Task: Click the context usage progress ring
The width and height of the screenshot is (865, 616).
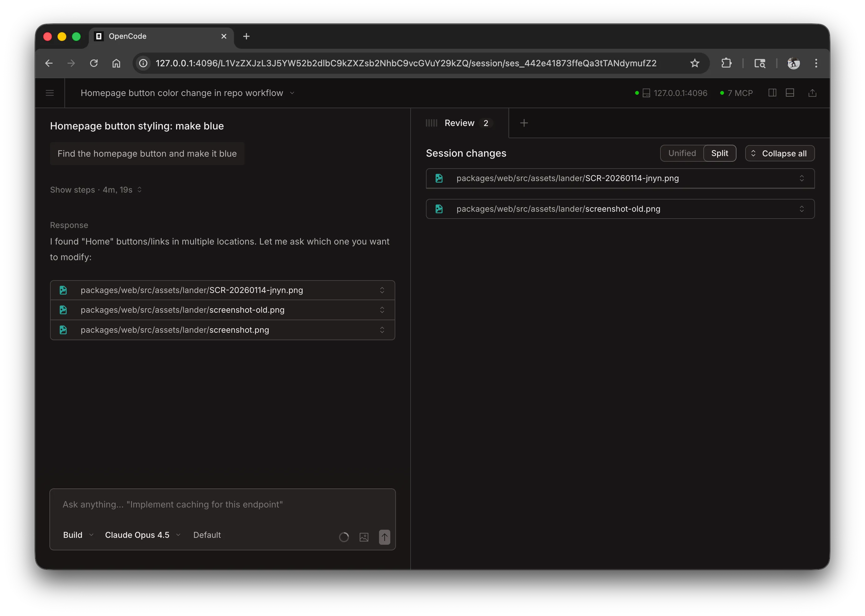Action: click(x=344, y=537)
